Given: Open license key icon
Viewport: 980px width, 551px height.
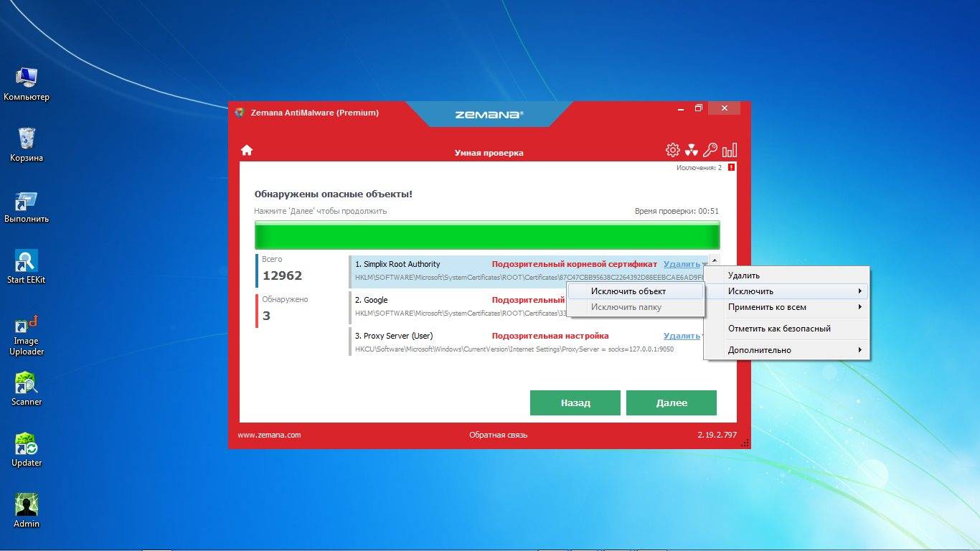Looking at the screenshot, I should 710,150.
